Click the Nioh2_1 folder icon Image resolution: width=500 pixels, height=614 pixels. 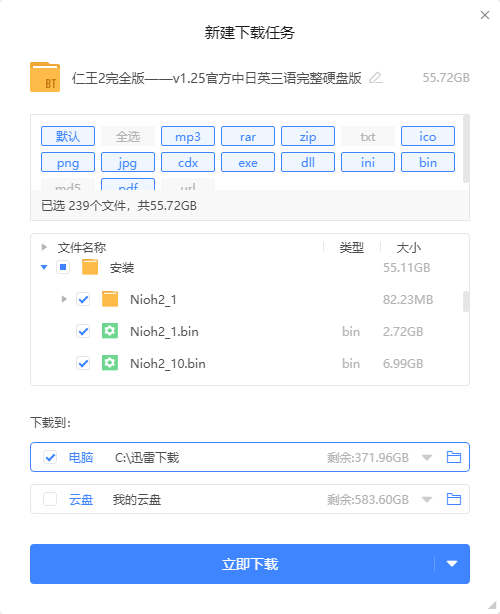point(110,299)
